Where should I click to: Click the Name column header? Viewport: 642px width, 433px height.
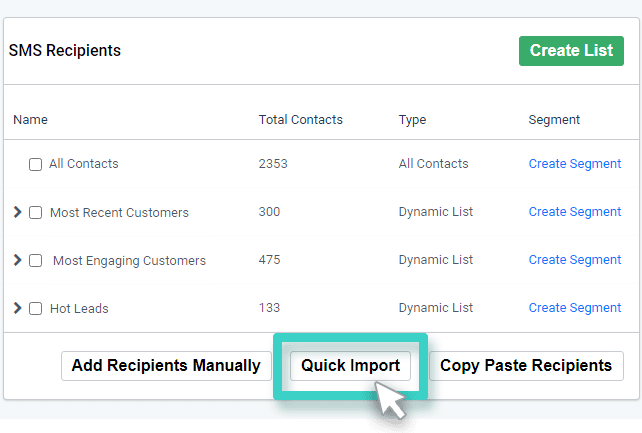[x=30, y=120]
